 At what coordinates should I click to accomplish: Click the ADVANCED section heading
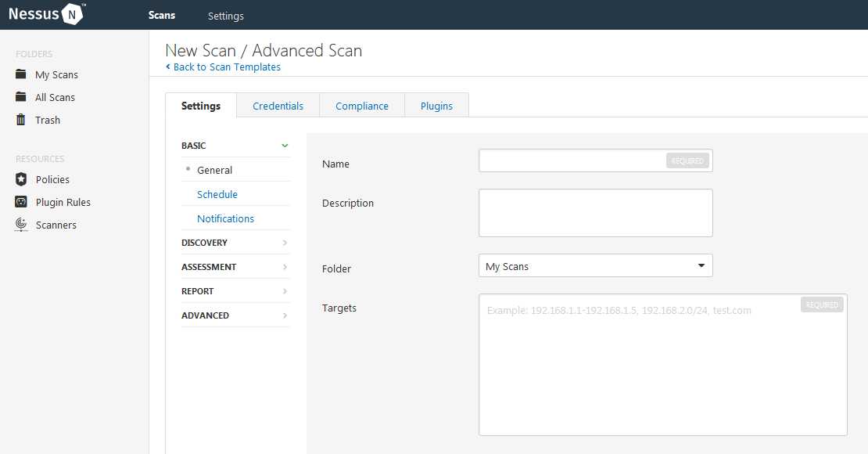click(x=206, y=315)
